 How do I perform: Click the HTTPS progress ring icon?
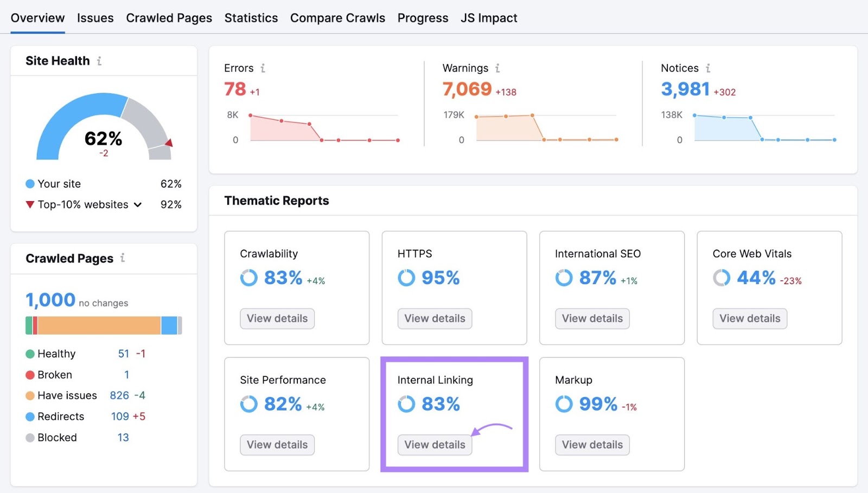pyautogui.click(x=406, y=278)
